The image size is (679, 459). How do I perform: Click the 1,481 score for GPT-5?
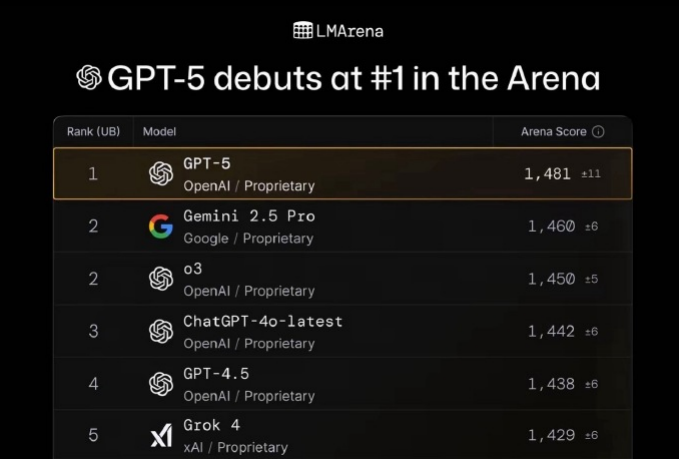click(x=547, y=174)
